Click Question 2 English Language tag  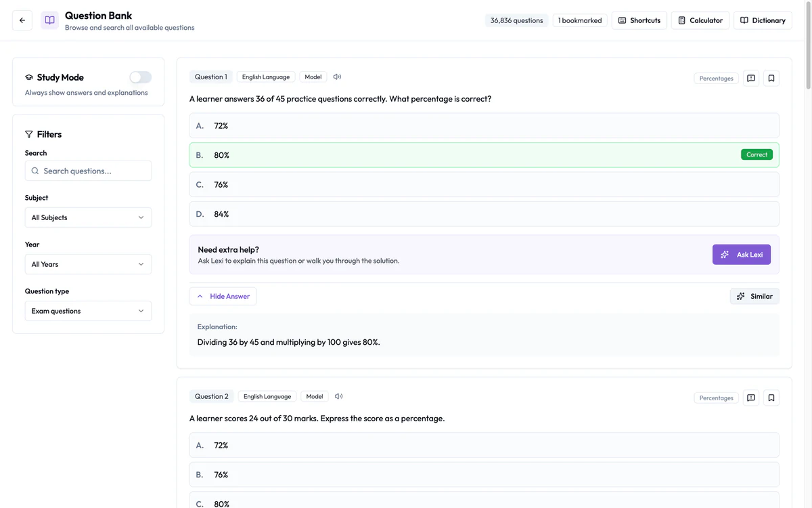coord(267,396)
